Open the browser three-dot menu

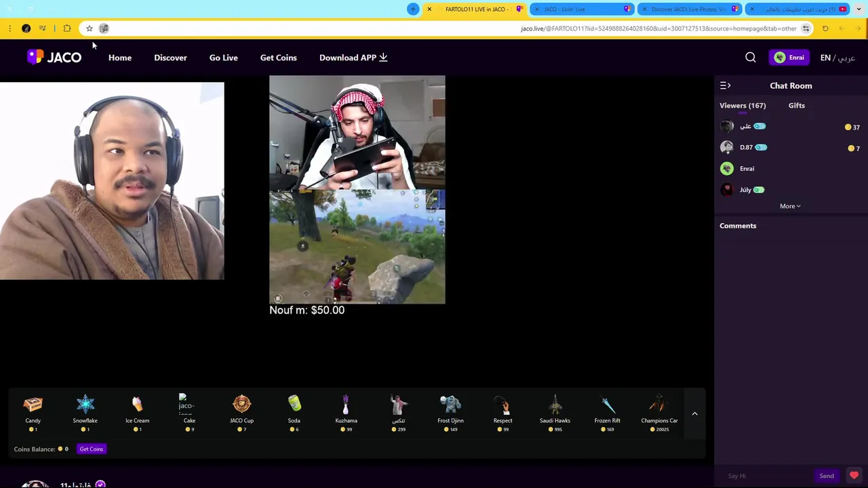[x=9, y=28]
